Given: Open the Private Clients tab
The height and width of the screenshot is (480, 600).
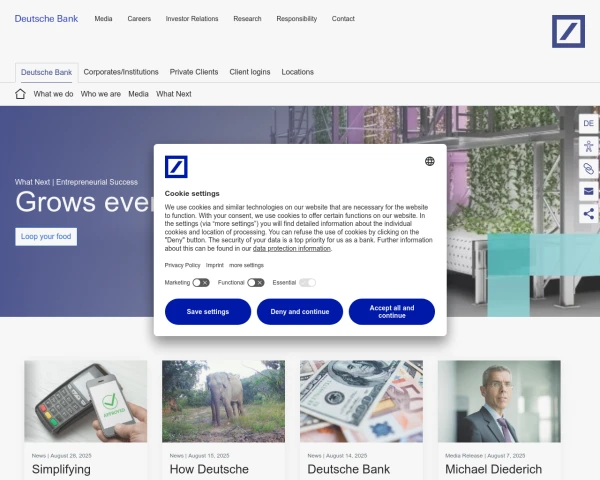Looking at the screenshot, I should pos(194,72).
